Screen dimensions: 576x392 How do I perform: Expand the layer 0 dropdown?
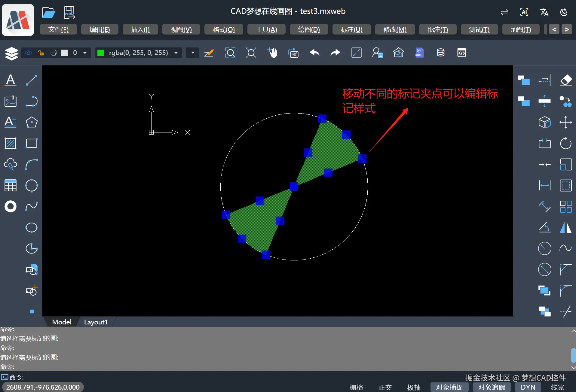click(x=85, y=53)
